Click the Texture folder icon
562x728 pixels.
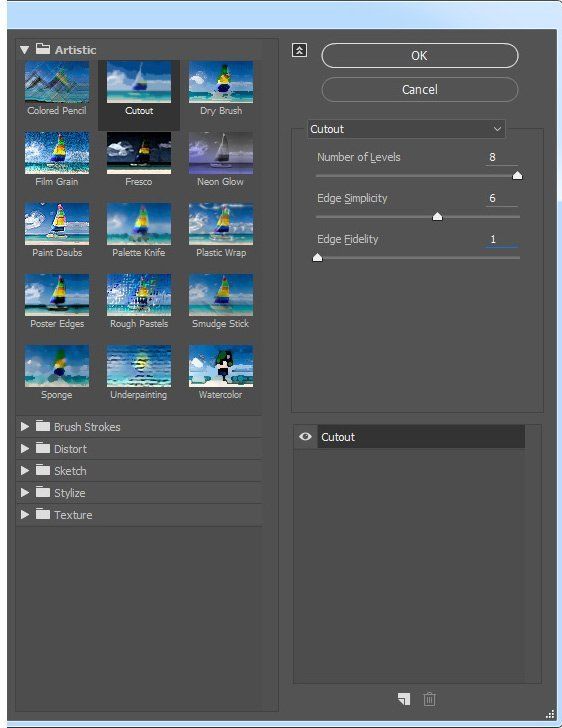pyautogui.click(x=43, y=514)
